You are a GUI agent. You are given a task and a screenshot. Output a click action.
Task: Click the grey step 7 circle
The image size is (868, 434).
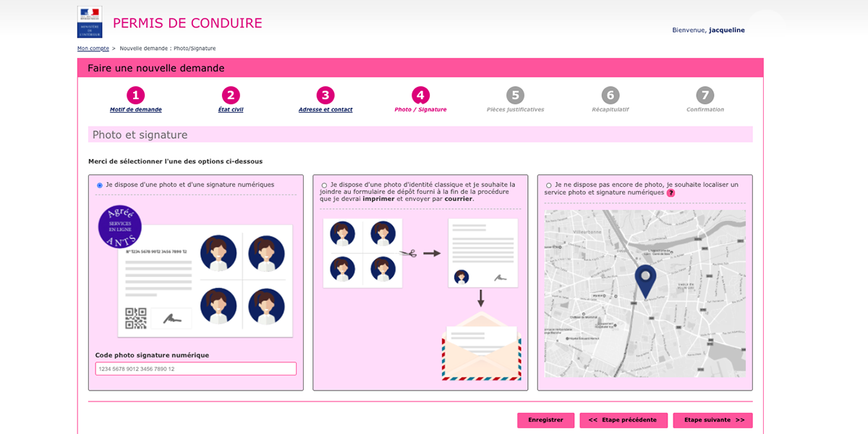[705, 95]
